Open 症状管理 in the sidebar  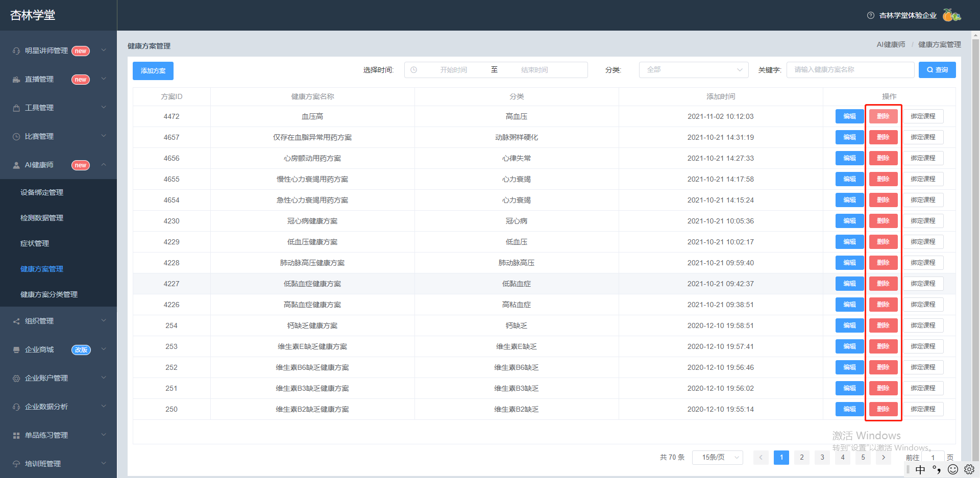35,244
